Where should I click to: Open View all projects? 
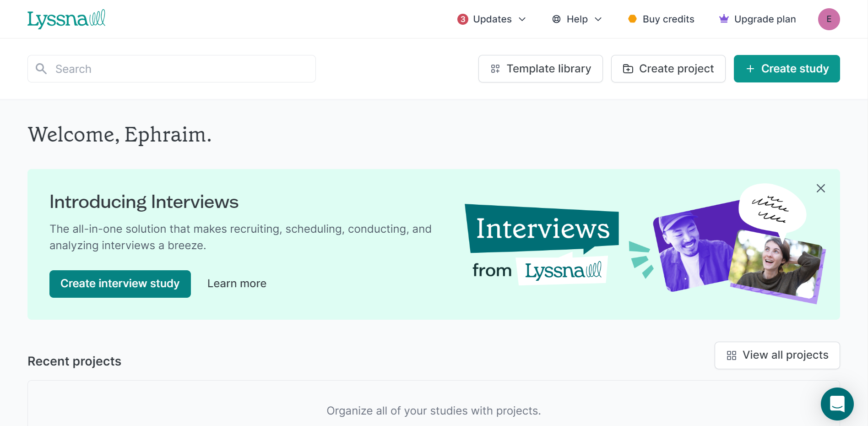(777, 355)
